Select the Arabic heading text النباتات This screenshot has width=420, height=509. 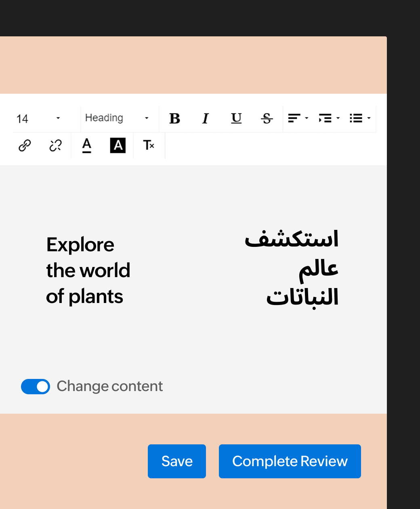click(302, 298)
